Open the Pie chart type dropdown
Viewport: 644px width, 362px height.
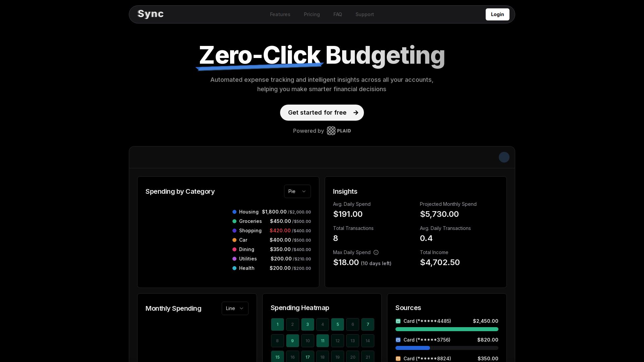coord(297,191)
